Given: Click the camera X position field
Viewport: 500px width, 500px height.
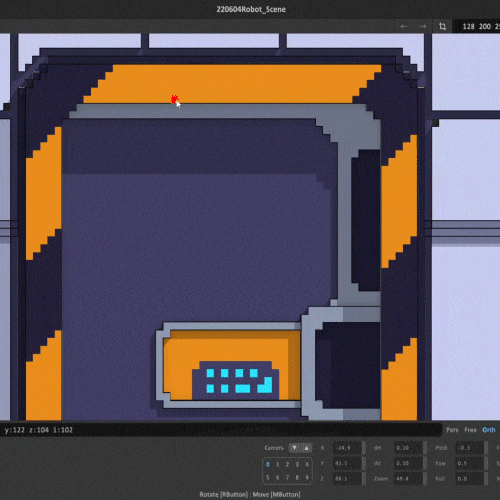Looking at the screenshot, I should tap(347, 448).
